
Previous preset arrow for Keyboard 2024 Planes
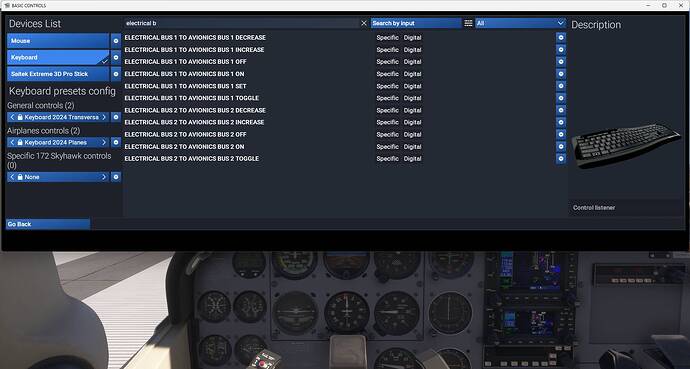click(12, 142)
